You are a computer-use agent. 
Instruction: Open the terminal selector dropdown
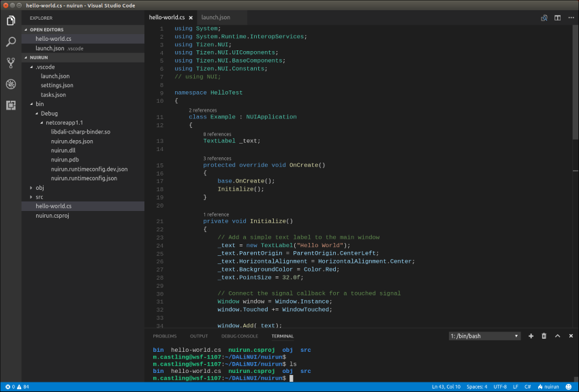[484, 336]
